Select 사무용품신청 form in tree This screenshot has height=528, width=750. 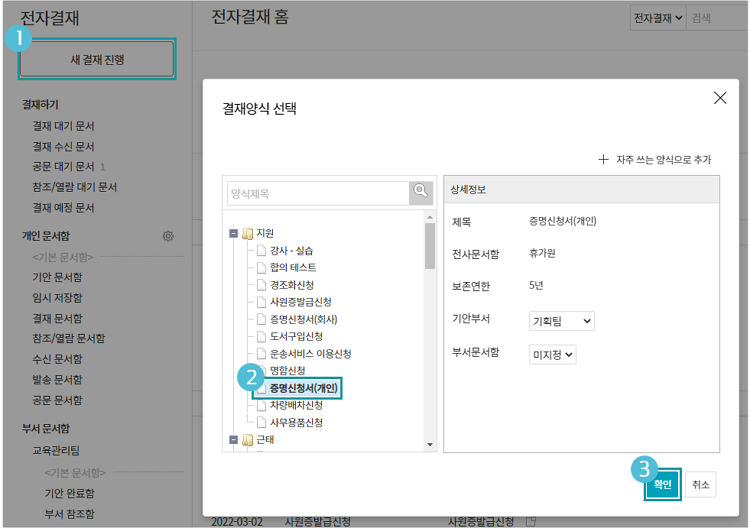point(296,422)
